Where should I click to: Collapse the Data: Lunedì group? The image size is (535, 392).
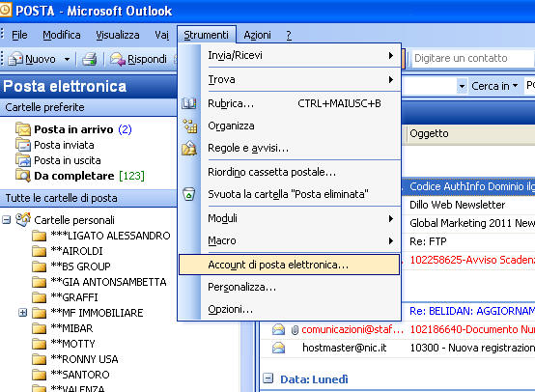(x=268, y=378)
